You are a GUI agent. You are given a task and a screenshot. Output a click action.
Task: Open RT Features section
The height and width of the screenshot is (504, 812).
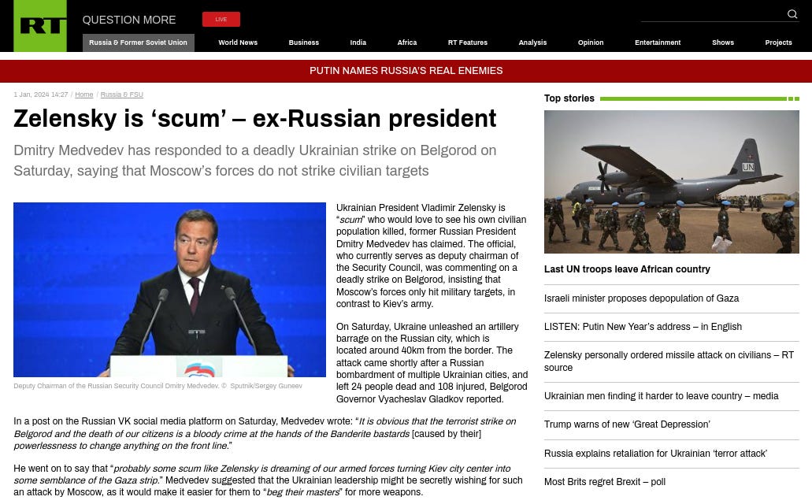(468, 43)
